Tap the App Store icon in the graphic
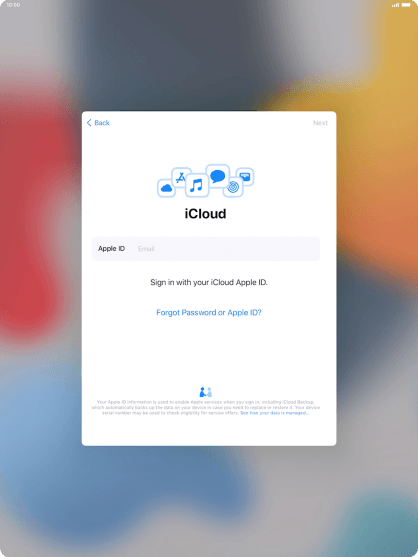 181,177
